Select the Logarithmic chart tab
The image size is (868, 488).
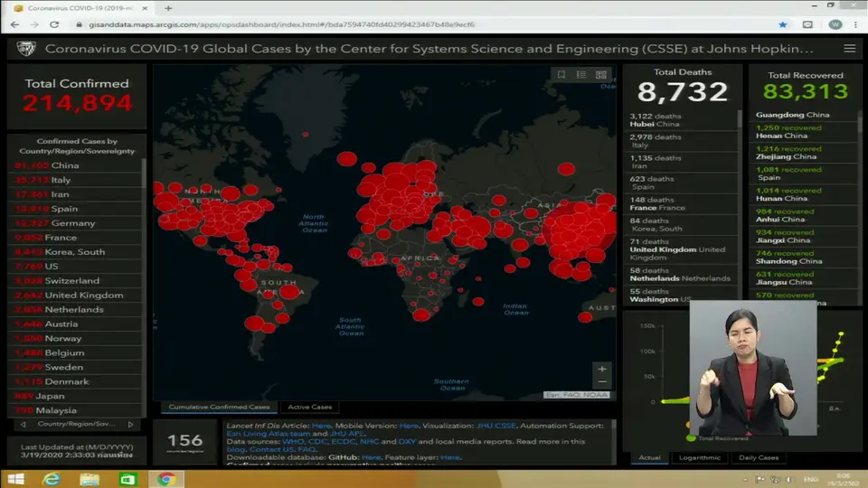click(x=700, y=457)
